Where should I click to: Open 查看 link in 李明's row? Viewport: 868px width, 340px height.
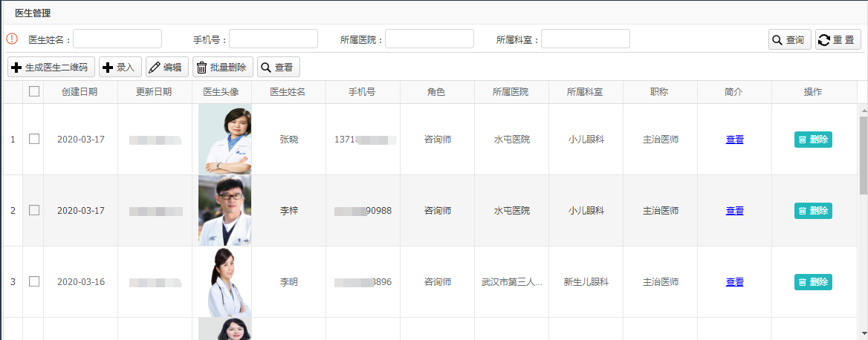click(734, 282)
